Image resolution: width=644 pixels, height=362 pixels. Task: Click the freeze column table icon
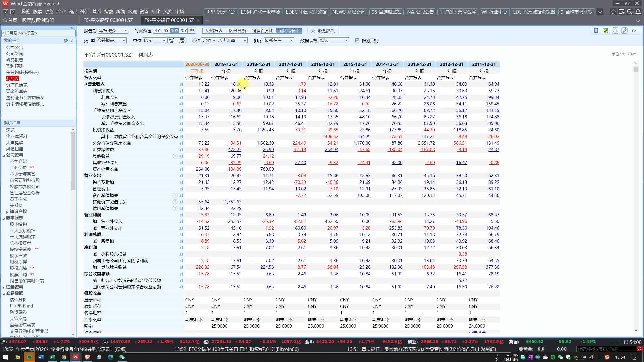pos(596,31)
